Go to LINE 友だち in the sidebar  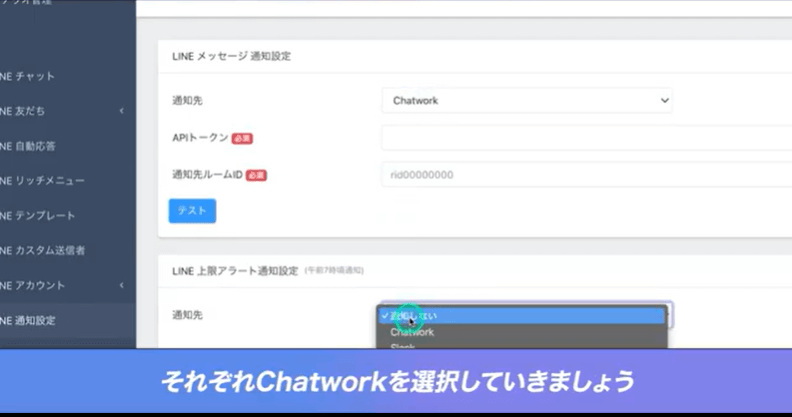pyautogui.click(x=25, y=111)
